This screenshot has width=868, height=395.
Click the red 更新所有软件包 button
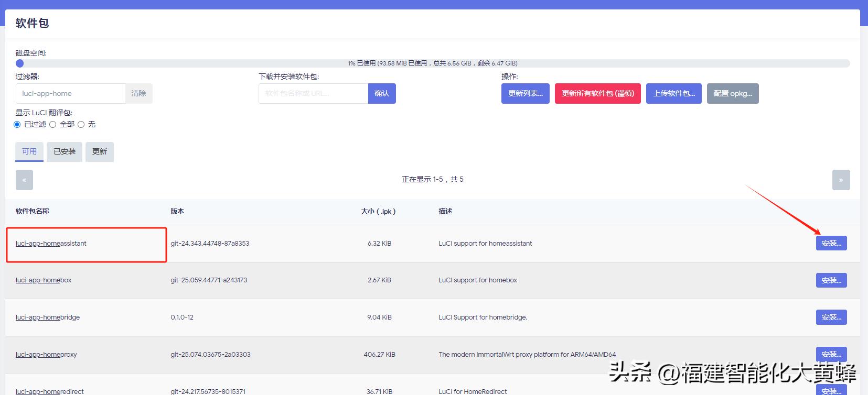tap(598, 93)
